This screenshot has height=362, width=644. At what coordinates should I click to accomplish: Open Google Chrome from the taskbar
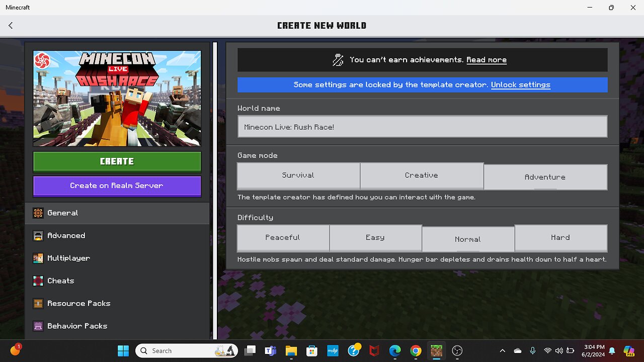416,350
